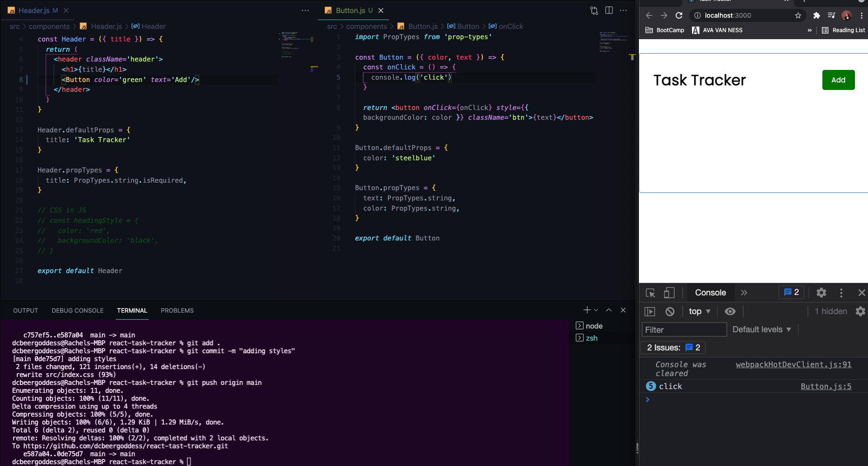Open Chrome three-dot menu

(861, 15)
